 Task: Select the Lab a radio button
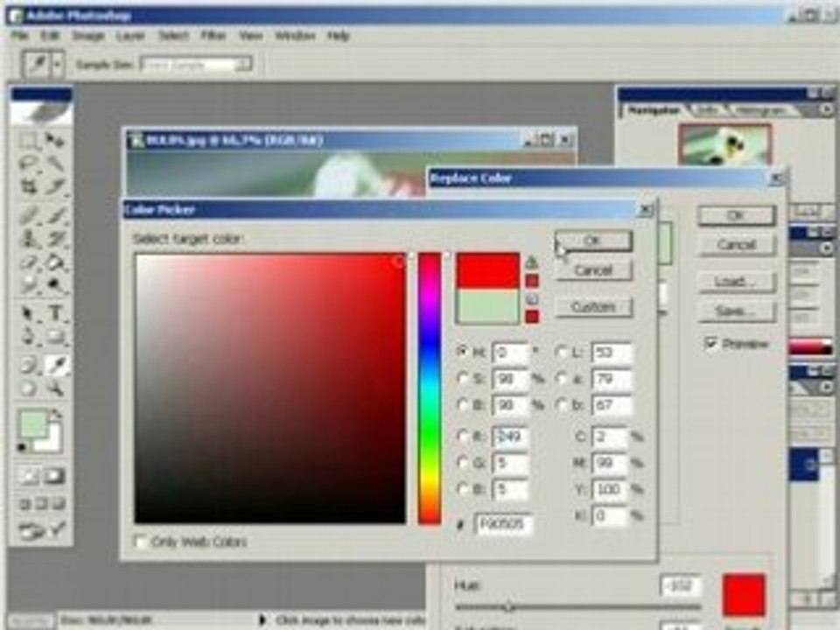point(561,379)
